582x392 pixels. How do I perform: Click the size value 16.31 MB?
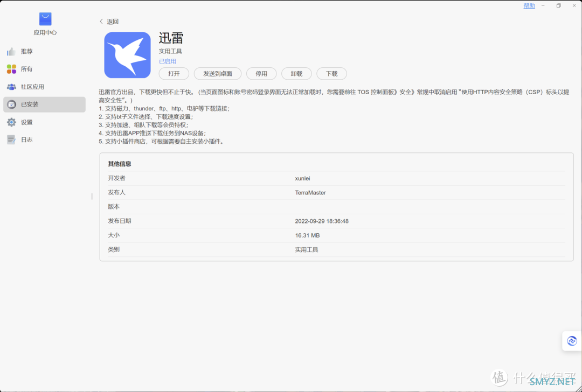[x=307, y=235]
